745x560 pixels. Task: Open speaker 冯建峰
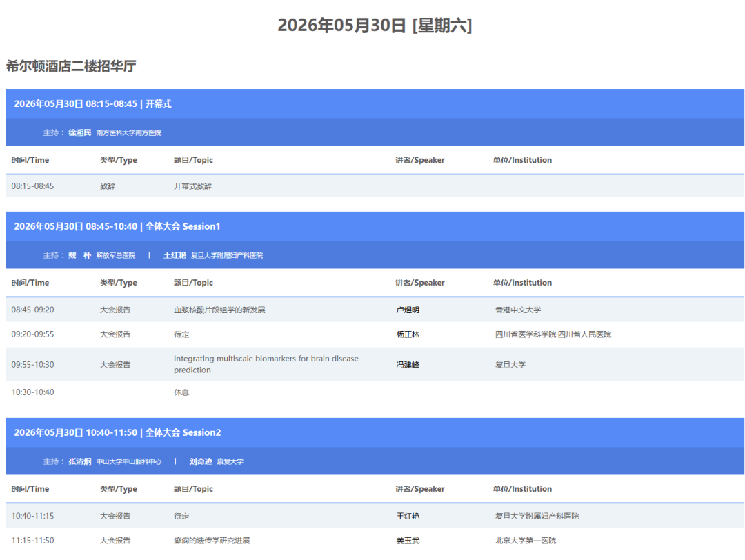click(x=408, y=365)
